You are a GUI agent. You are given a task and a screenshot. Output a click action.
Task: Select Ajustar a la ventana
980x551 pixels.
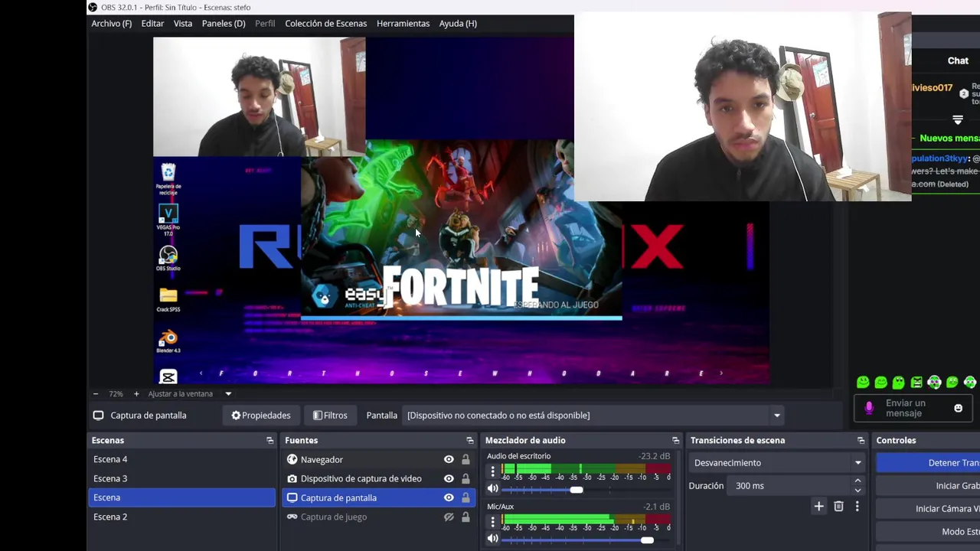(181, 394)
